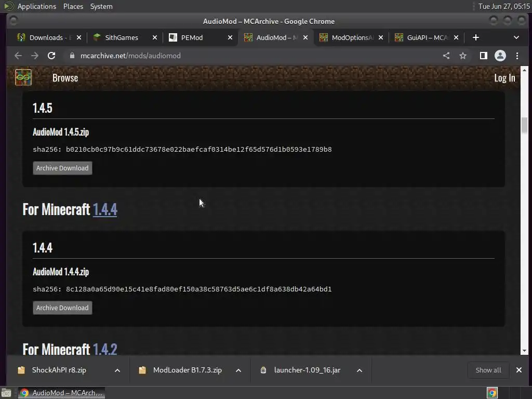Click the ModLoader B1.7.3.zip file icon

pyautogui.click(x=142, y=370)
